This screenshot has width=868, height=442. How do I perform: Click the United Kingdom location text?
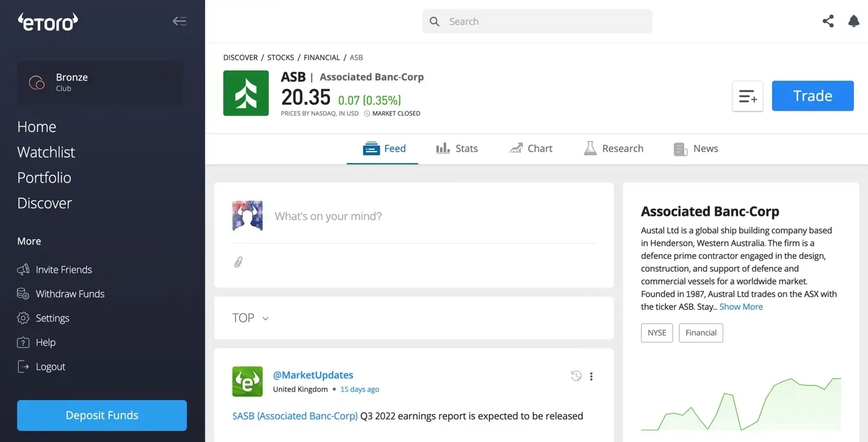click(300, 389)
